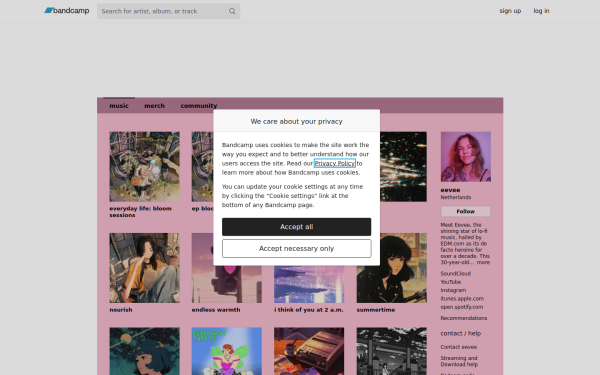Switch to the music tab
600x375 pixels.
click(119, 106)
